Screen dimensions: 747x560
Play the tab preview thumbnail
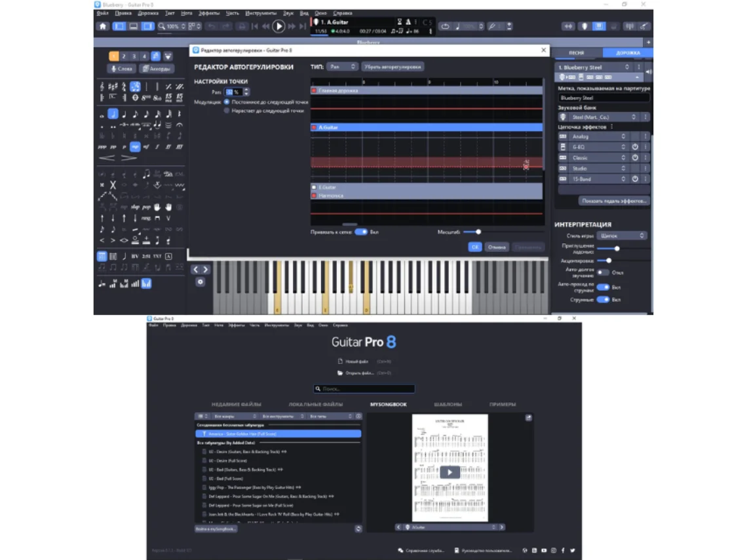point(450,472)
